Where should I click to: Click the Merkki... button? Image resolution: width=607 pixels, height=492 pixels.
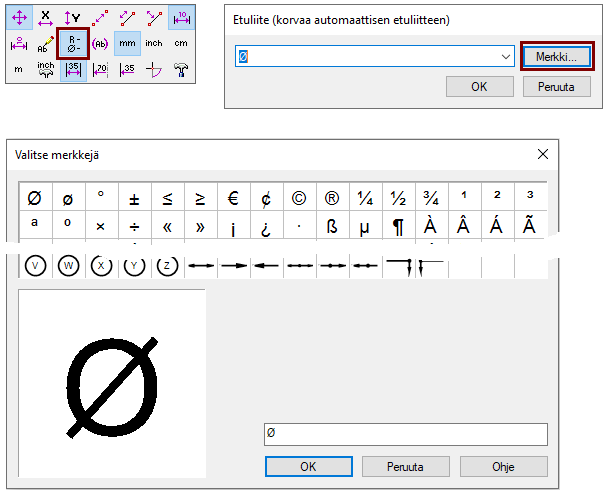556,58
